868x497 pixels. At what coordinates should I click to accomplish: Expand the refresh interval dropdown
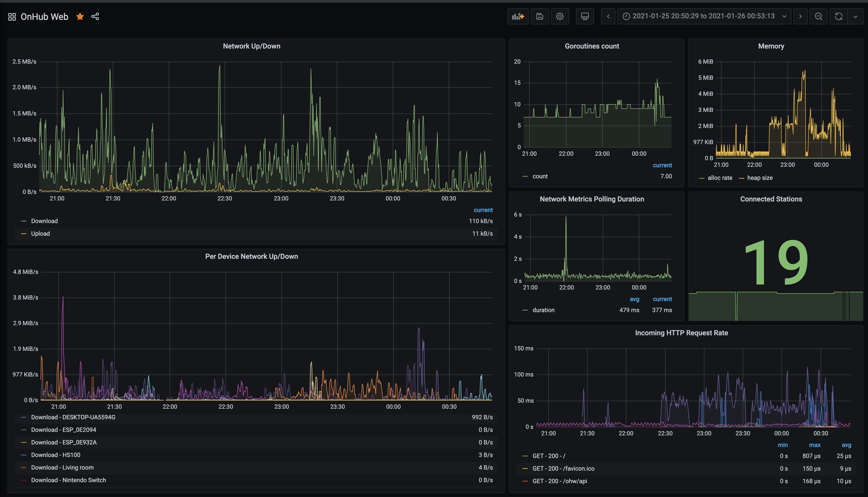pos(855,16)
